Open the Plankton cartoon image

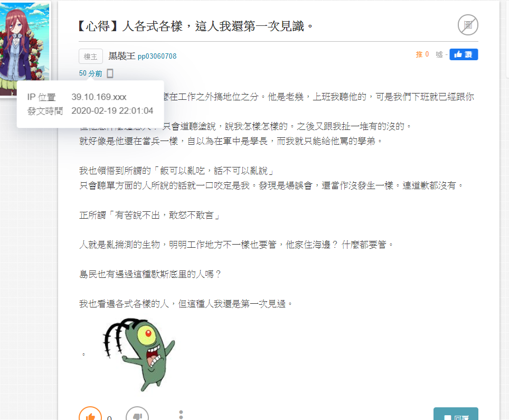point(139,354)
